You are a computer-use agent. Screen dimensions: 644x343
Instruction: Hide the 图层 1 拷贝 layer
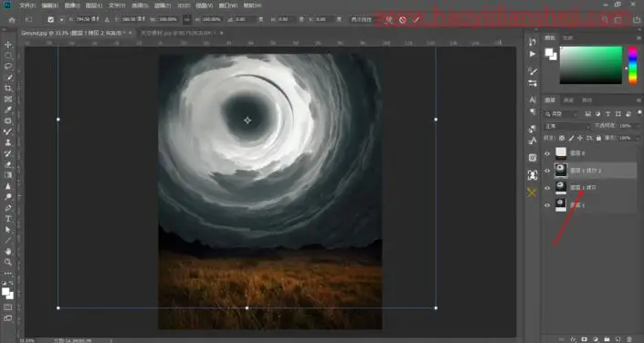tap(547, 188)
